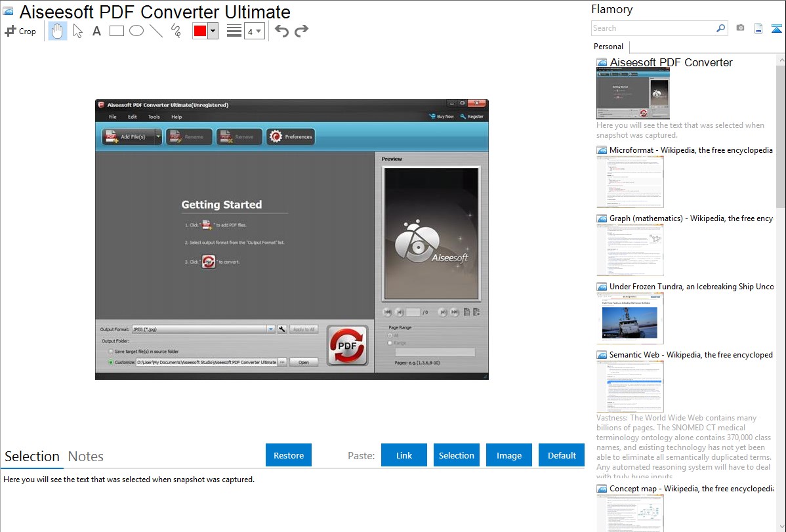Select the text annotation tool
786x532 pixels.
[x=96, y=31]
